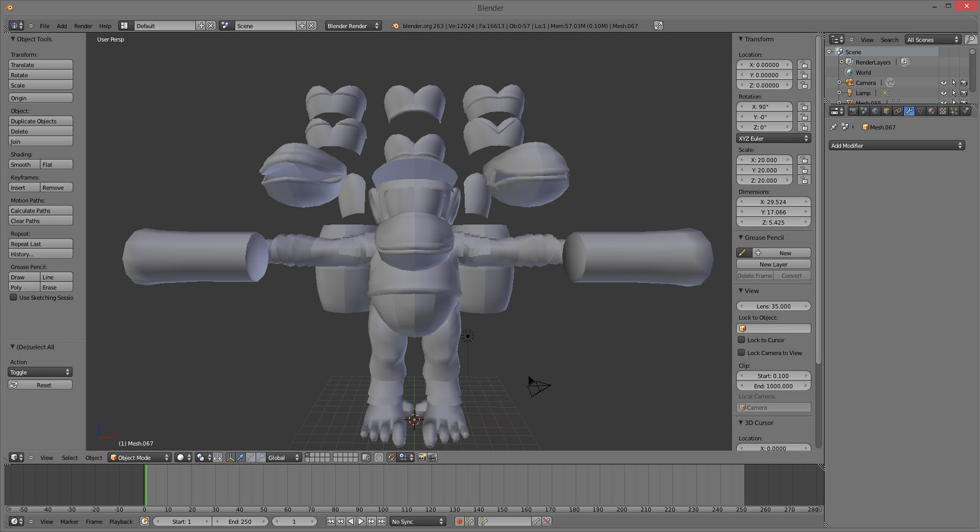Click the OpenGL render image camera icon
The height and width of the screenshot is (532, 980).
[x=422, y=457]
